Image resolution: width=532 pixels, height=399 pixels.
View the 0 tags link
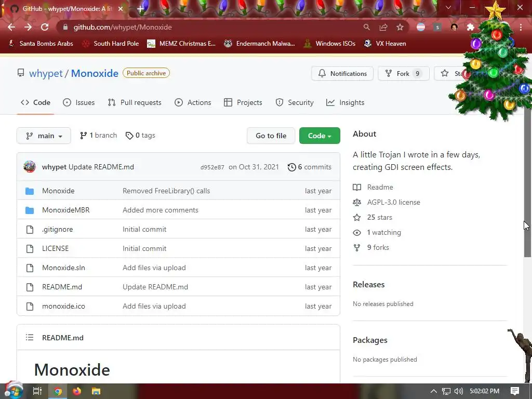(140, 136)
